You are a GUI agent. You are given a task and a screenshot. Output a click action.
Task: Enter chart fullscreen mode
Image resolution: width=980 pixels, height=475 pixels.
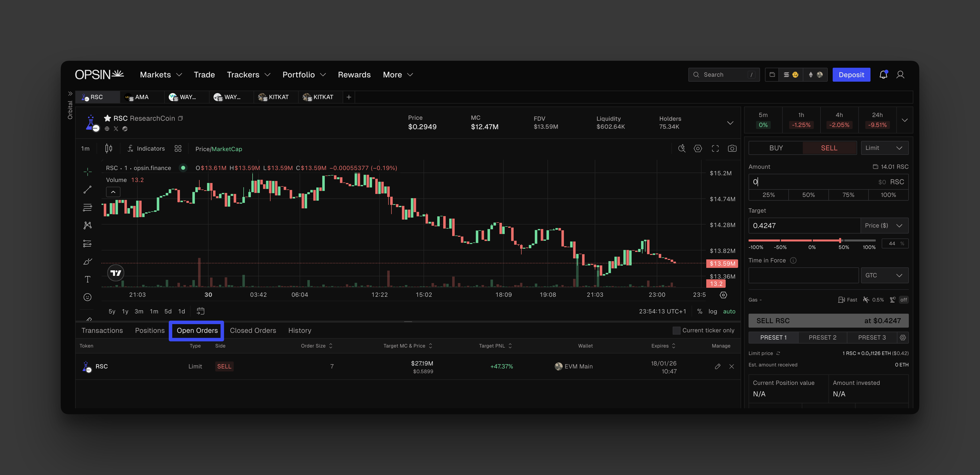(x=715, y=148)
